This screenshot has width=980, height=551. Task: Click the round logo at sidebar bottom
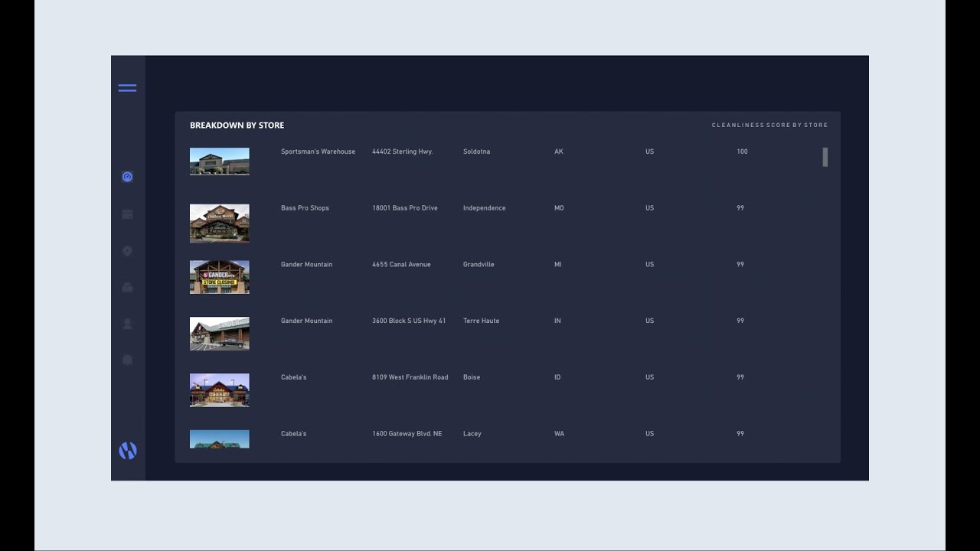[x=128, y=451]
